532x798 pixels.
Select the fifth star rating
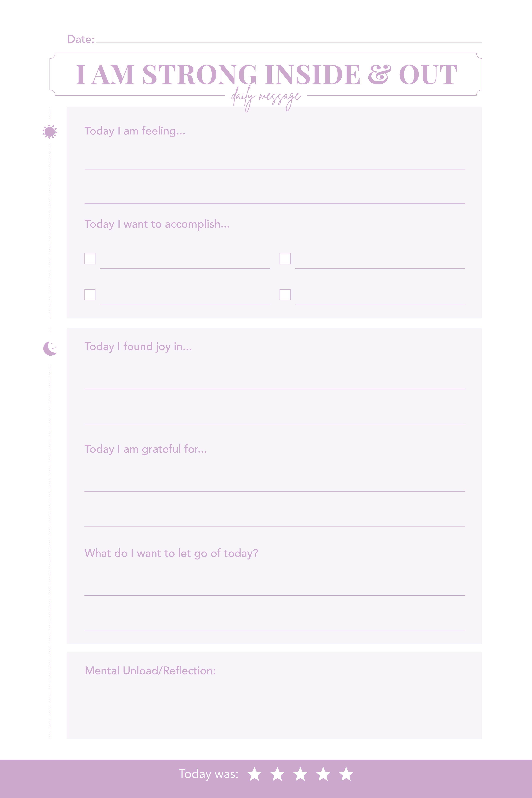coord(346,774)
